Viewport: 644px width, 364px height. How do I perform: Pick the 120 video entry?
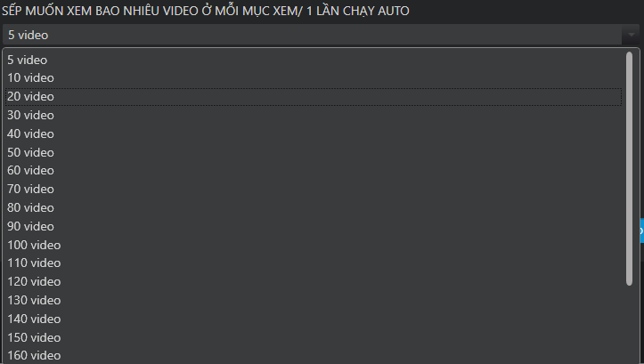(314, 281)
